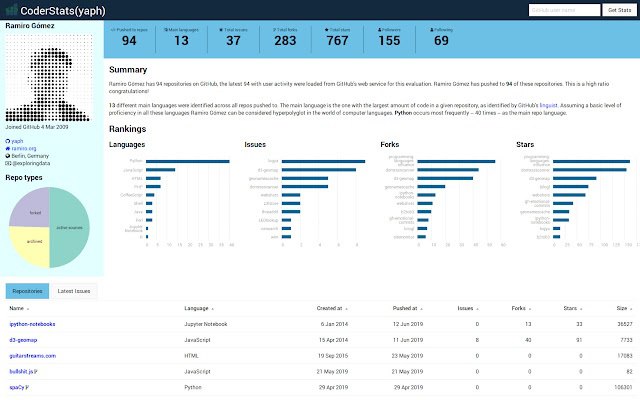Click the 19 Sep 2015 created date

coord(333,356)
